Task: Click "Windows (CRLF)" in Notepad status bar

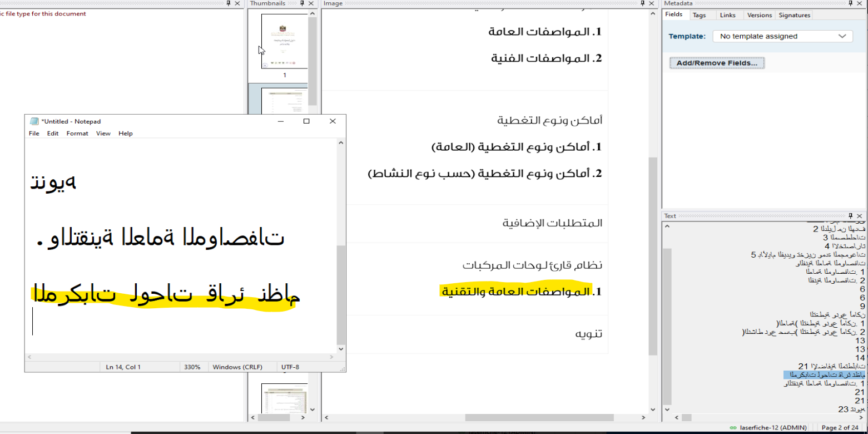Action: pyautogui.click(x=237, y=367)
